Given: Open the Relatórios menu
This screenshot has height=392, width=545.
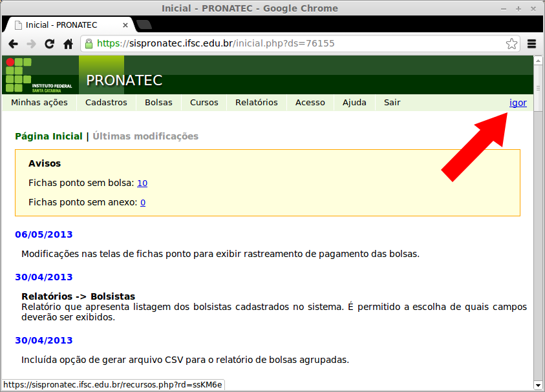Looking at the screenshot, I should 257,102.
